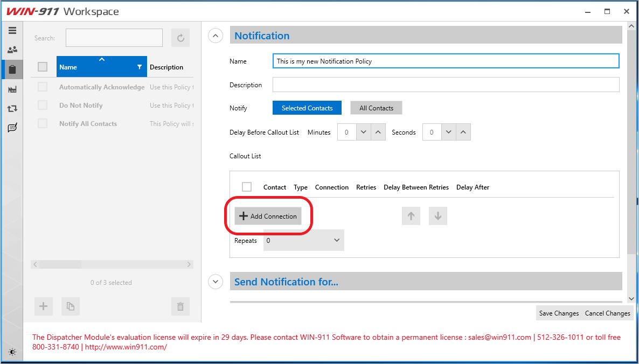Click the policy Name input field
This screenshot has height=364, width=639.
pyautogui.click(x=446, y=61)
